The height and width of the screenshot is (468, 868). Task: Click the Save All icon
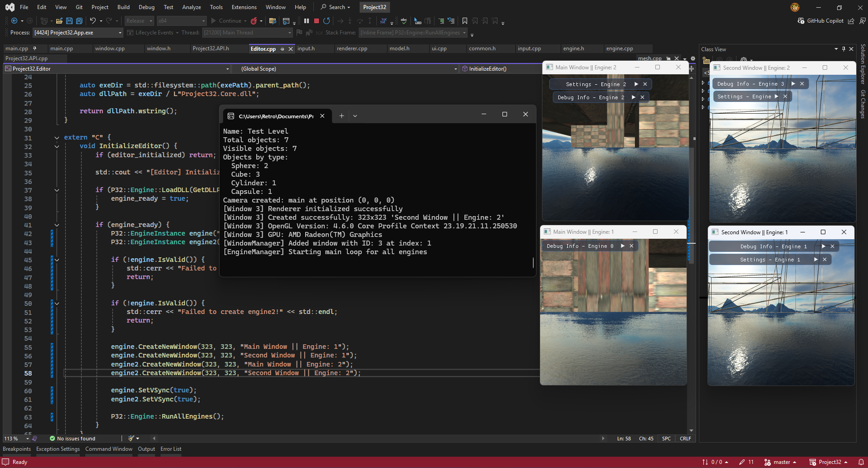[79, 21]
